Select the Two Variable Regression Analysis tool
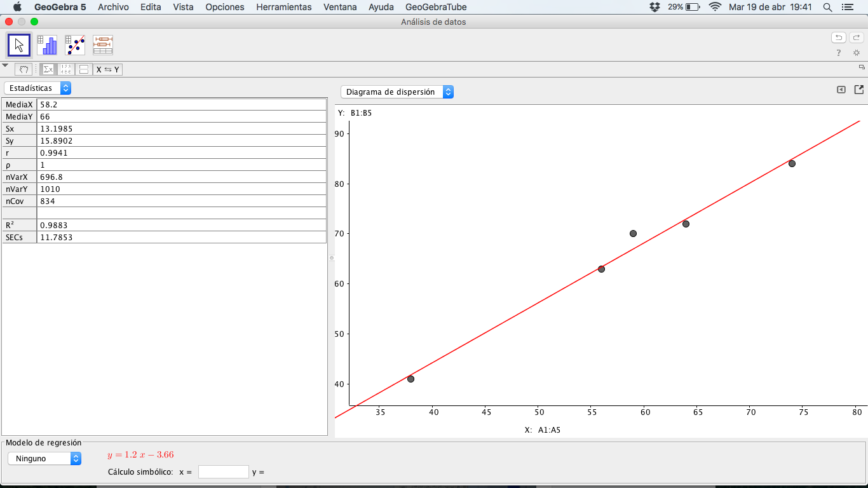The height and width of the screenshot is (488, 868). point(75,45)
